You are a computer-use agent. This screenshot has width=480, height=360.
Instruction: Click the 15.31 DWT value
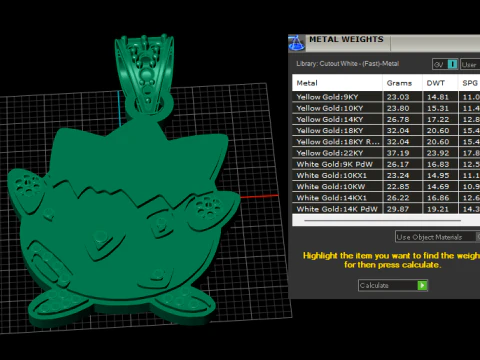click(438, 108)
